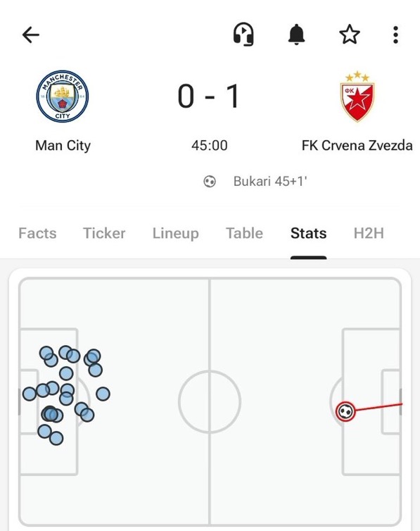
Task: Tap the Crvena Zvezda crest
Action: pyautogui.click(x=357, y=96)
